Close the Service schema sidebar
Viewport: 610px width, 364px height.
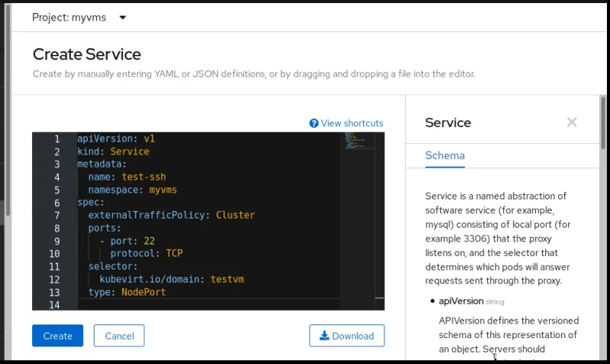click(x=572, y=122)
